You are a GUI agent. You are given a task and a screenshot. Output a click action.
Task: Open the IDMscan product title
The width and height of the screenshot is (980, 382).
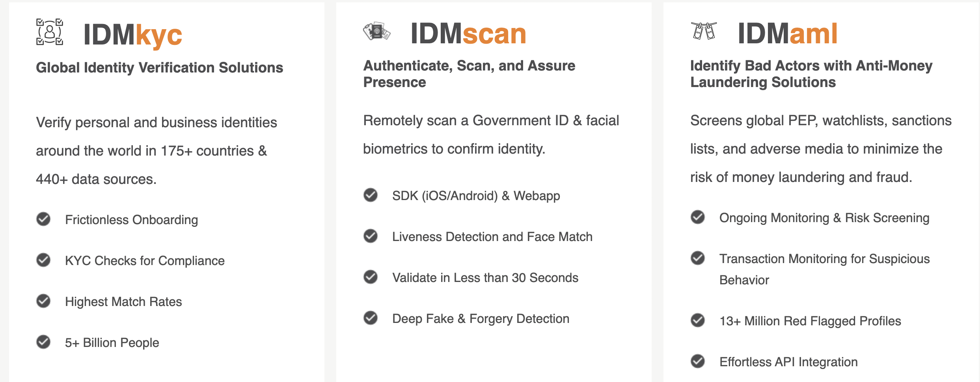pos(468,33)
